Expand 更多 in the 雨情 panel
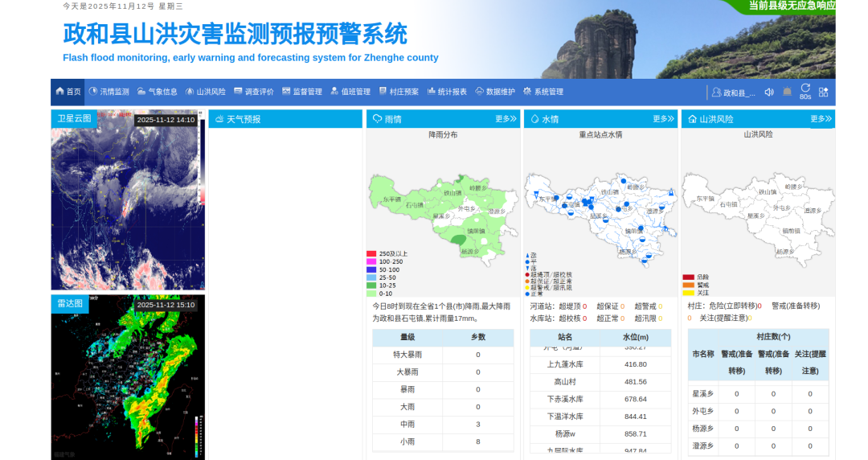Viewport: 868px width, 460px height. pos(506,119)
